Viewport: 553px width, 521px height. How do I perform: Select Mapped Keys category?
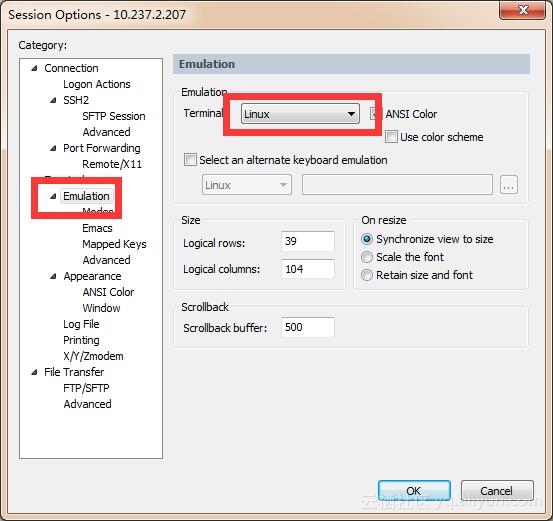click(114, 244)
